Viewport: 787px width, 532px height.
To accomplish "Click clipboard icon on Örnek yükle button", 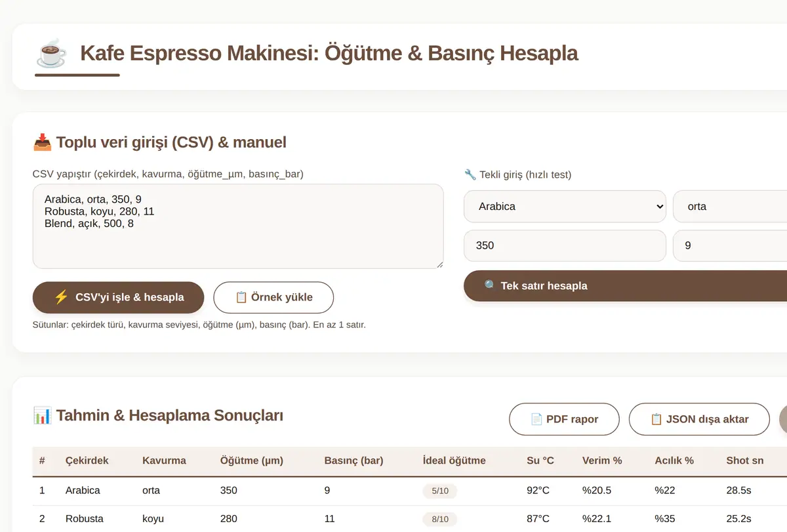I will [x=241, y=297].
